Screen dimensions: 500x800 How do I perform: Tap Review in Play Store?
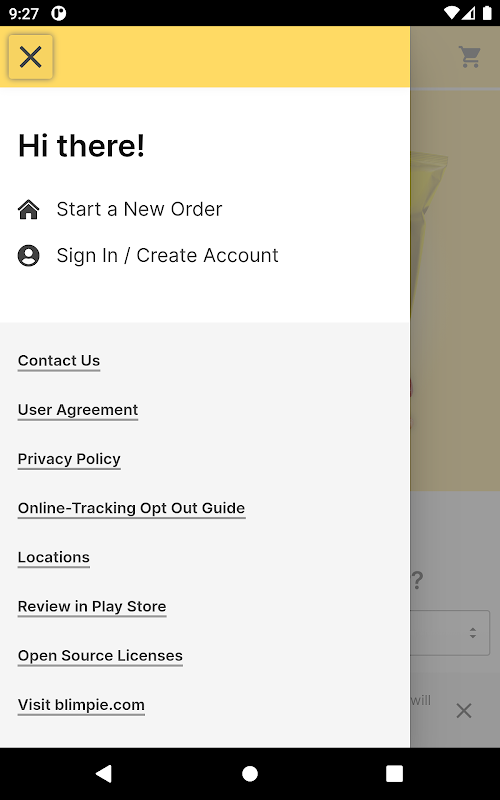[92, 606]
